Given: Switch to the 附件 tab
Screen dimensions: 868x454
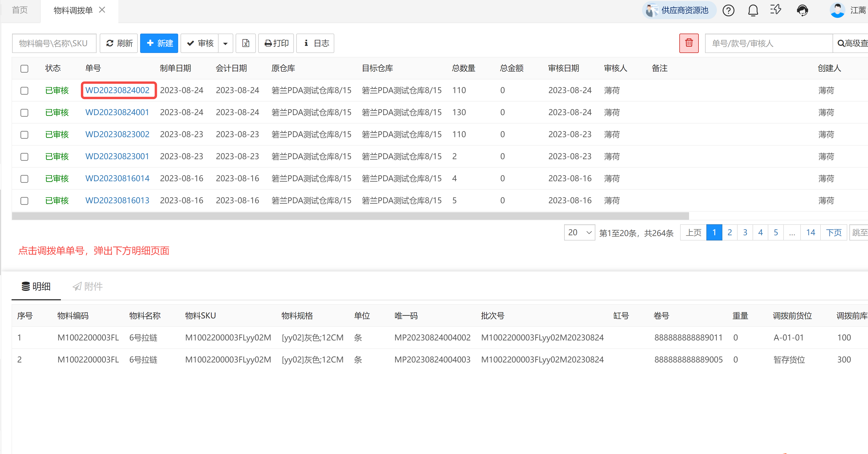Looking at the screenshot, I should click(x=88, y=286).
